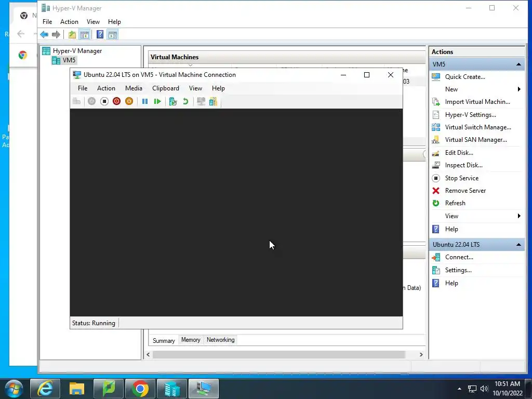Click Edit Disk... action
The width and height of the screenshot is (532, 399).
459,153
